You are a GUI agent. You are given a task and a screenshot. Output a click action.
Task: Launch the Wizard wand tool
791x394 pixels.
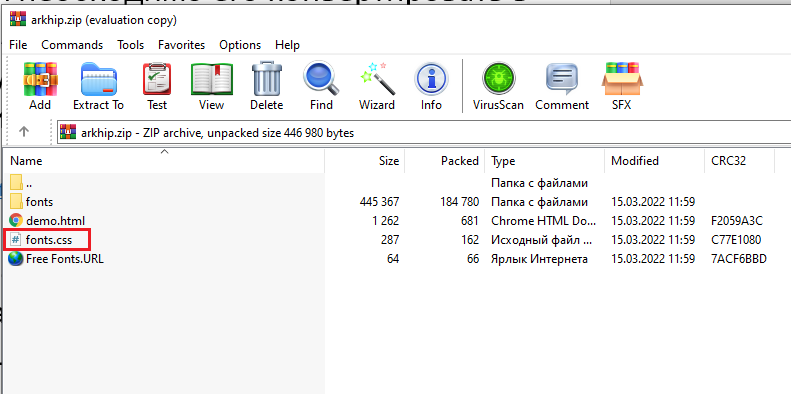coord(377,86)
